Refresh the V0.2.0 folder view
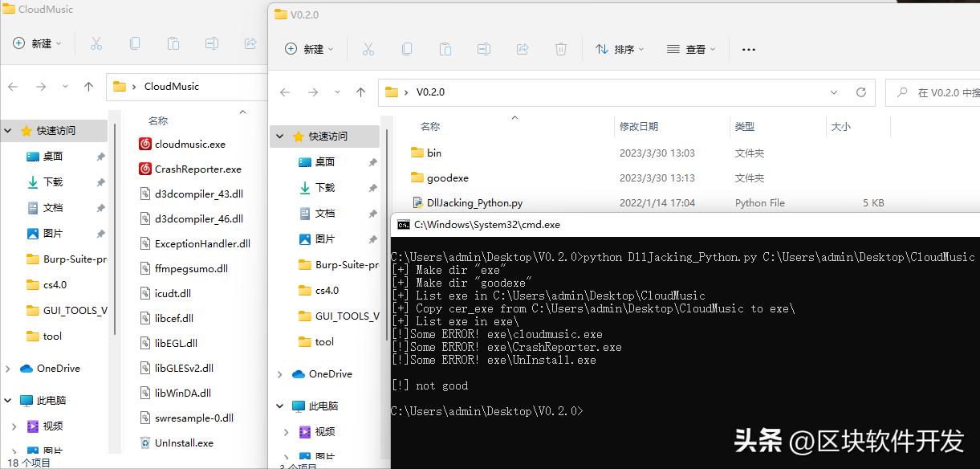Screen dimensions: 980x469 [x=861, y=92]
